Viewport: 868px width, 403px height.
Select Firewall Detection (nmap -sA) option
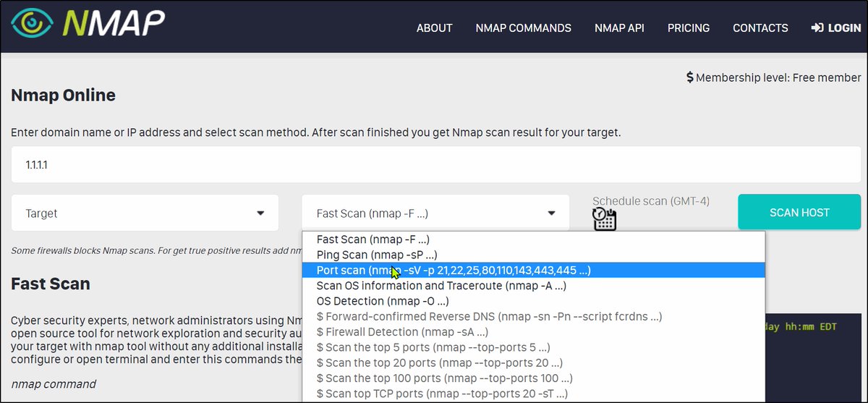coord(533,331)
